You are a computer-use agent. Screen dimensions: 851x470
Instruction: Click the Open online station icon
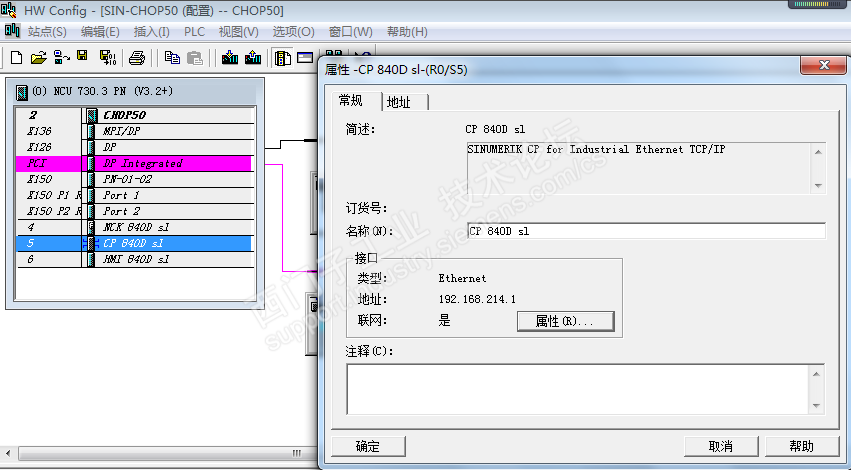[61, 58]
